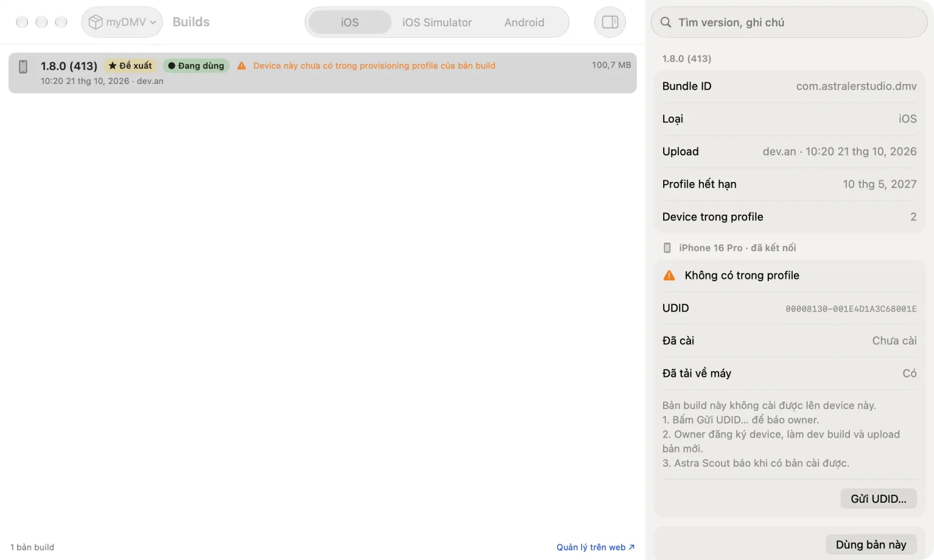Click the 100,7 MB size value
The height and width of the screenshot is (560, 934).
click(611, 65)
